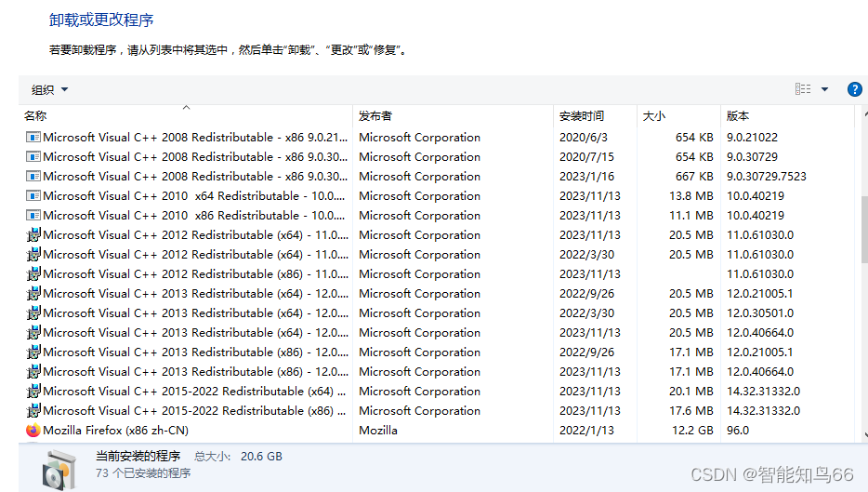Click the scrollbar down arrow
Screen dimensions: 868x492
(x=864, y=435)
